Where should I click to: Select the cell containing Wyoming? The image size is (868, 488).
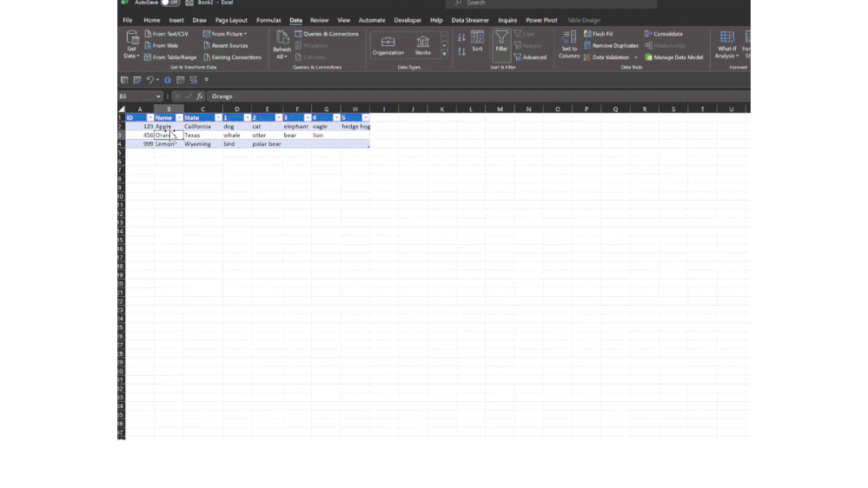tap(202, 144)
